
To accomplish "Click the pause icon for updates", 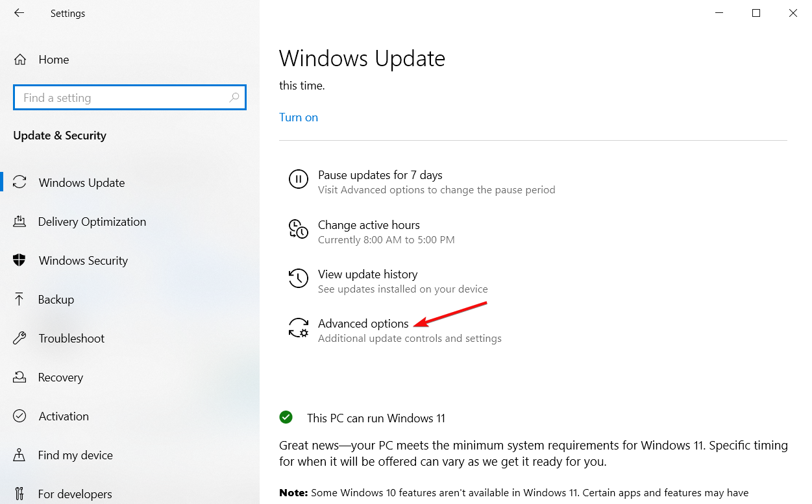I will click(x=299, y=180).
